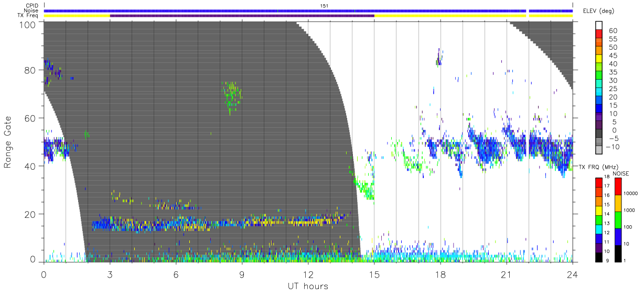Click the 'TX Freq' row label

click(x=28, y=15)
